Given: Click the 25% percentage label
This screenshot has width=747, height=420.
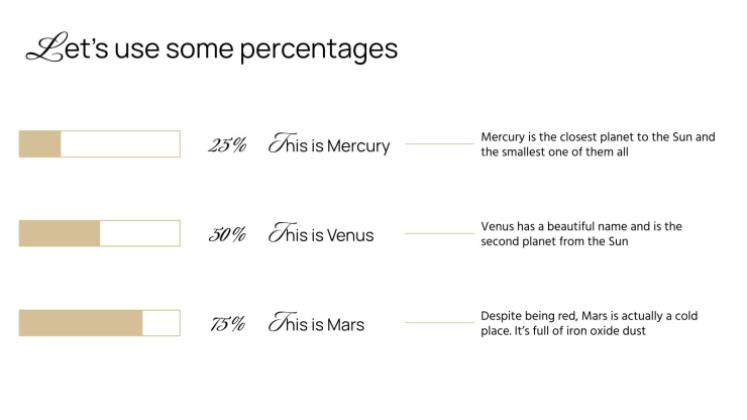Looking at the screenshot, I should (227, 146).
